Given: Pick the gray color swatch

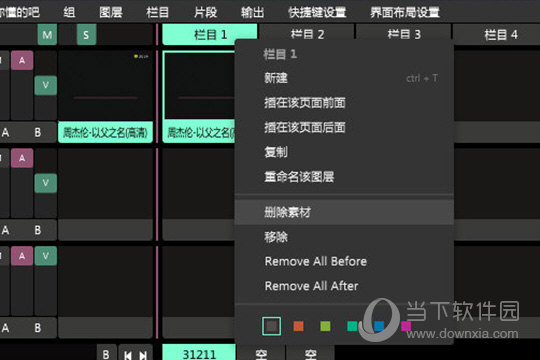Looking at the screenshot, I should pos(271,326).
